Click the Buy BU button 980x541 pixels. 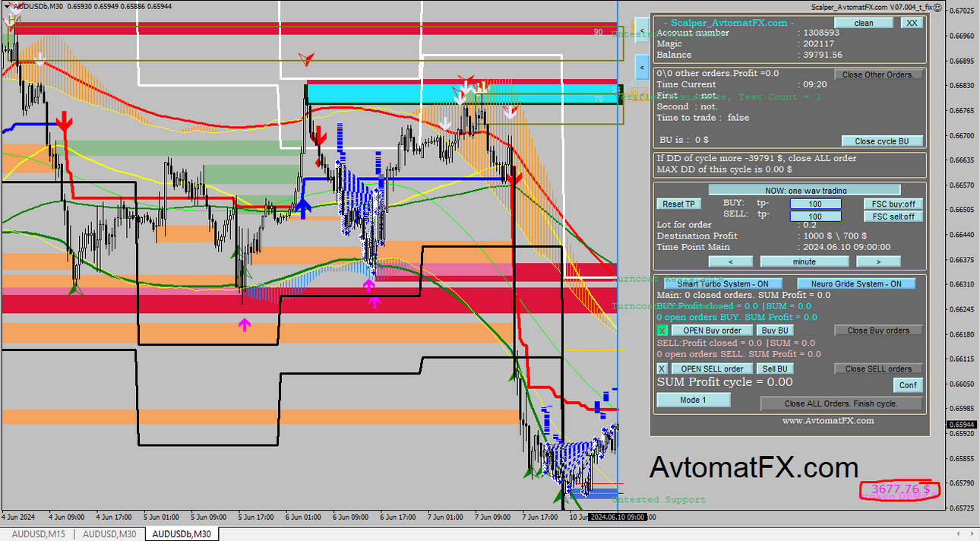pos(776,331)
